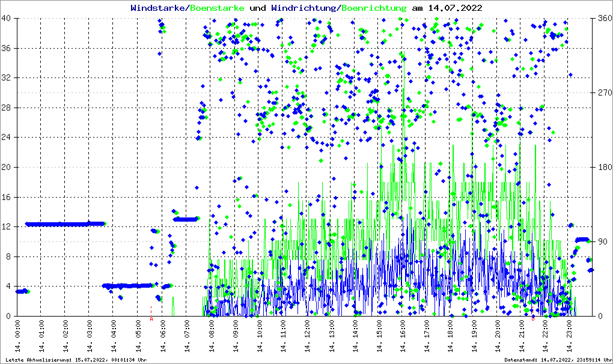The image size is (613, 364).
Task: Click the wind speed axis label "24"
Action: tap(6, 137)
